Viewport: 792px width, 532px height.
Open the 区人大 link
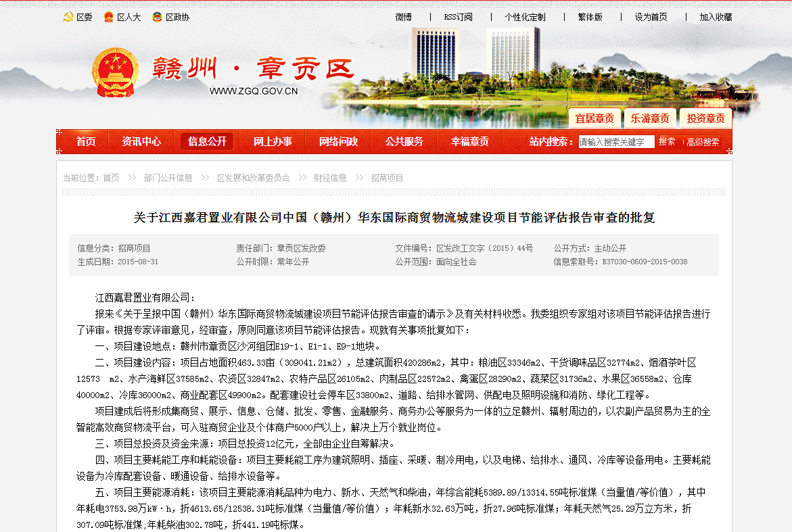129,17
